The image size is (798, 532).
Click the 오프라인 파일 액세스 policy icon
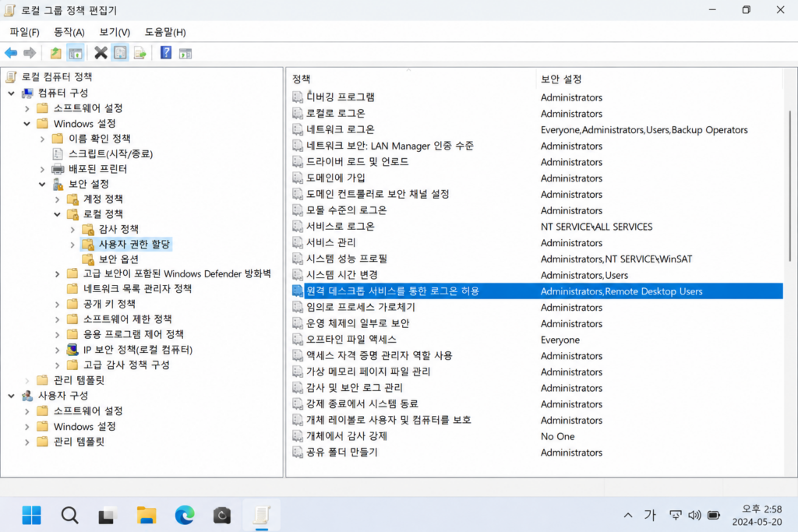298,340
